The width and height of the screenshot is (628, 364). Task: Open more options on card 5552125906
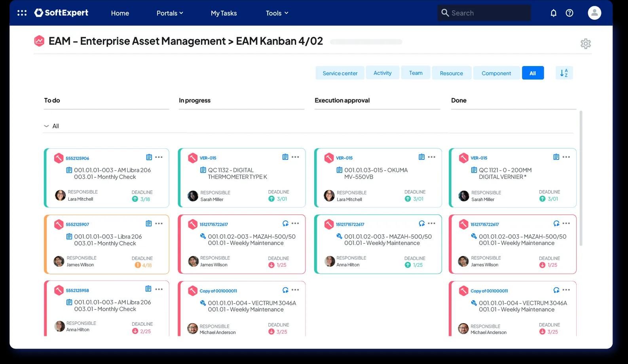pyautogui.click(x=159, y=157)
